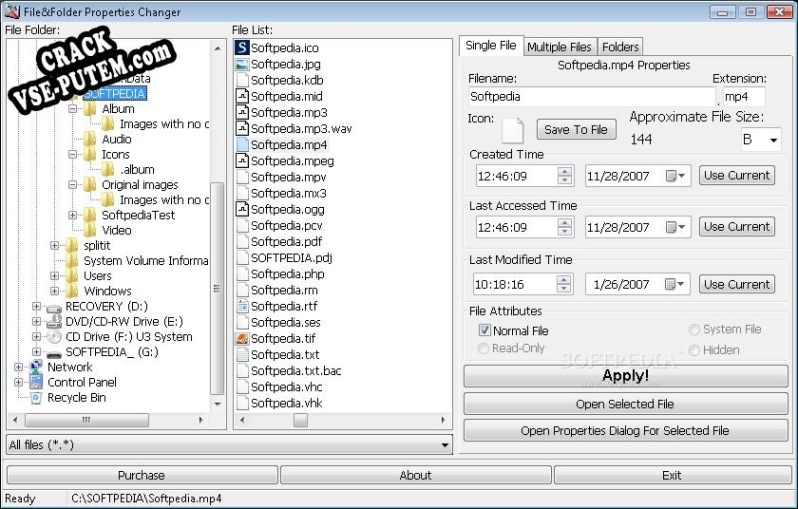Screen dimensions: 798x509
Task: Select the Read-Only attribute option
Action: click(483, 348)
